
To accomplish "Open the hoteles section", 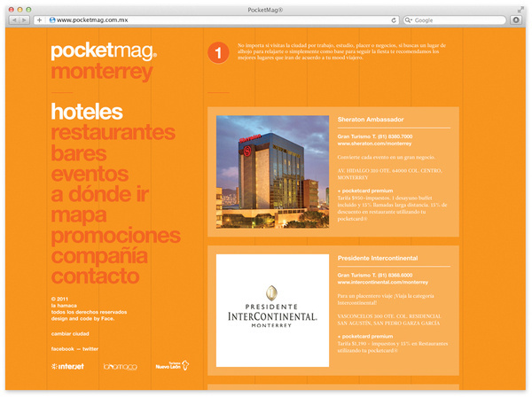I will tap(87, 112).
